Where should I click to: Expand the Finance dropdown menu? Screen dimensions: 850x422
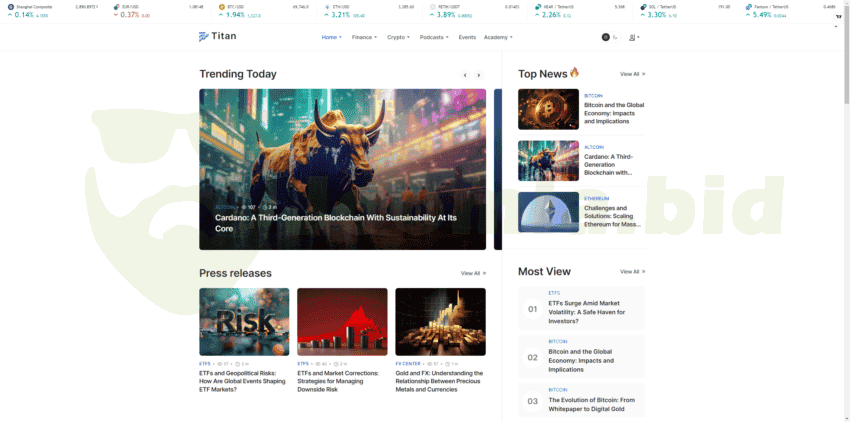(x=364, y=37)
